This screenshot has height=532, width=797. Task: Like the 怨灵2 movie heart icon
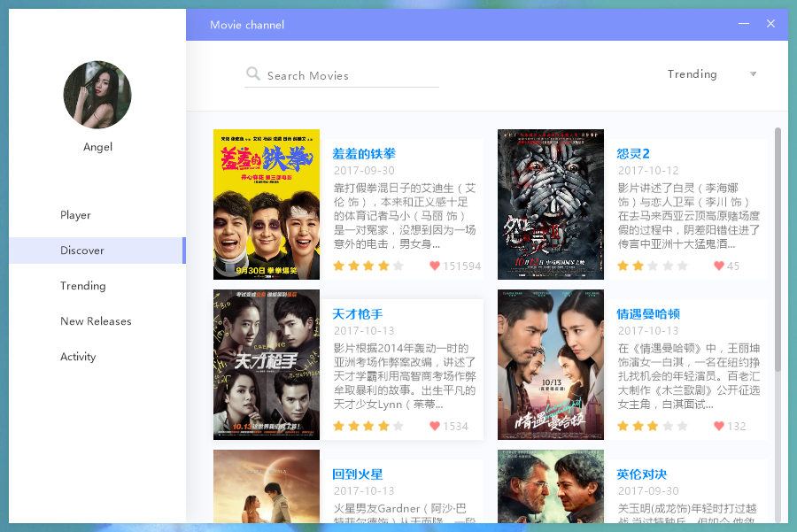click(x=719, y=266)
